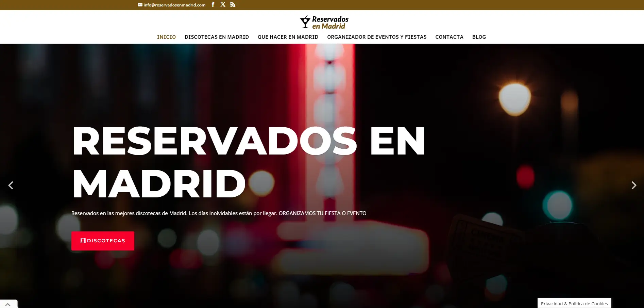This screenshot has width=644, height=308.
Task: Advance to next slide with right arrow
Action: (x=633, y=185)
